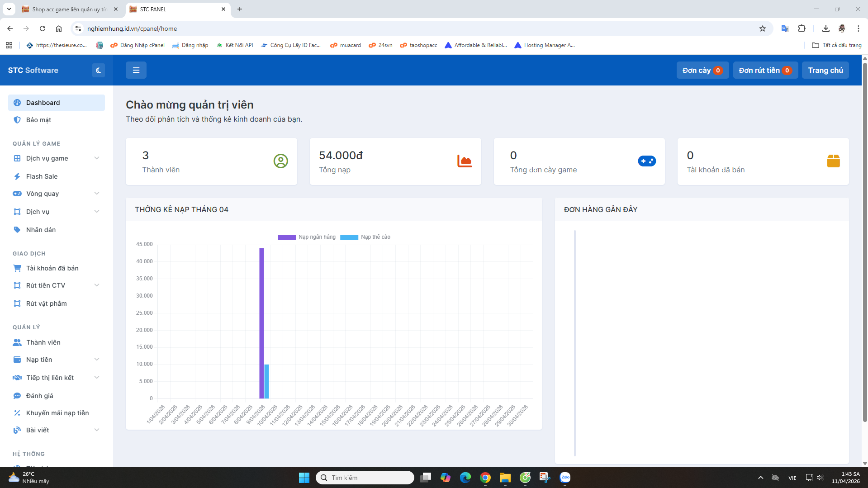Image resolution: width=868 pixels, height=488 pixels.
Task: Click the Thành viên user circle icon
Action: point(280,161)
